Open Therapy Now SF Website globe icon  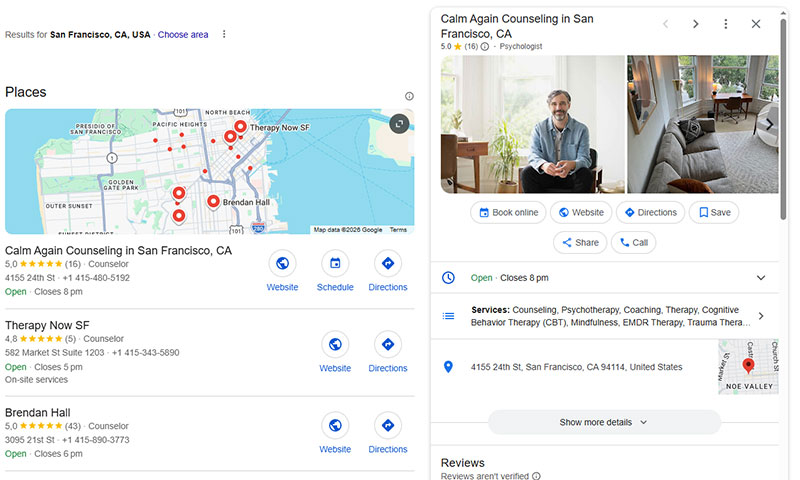click(x=335, y=344)
